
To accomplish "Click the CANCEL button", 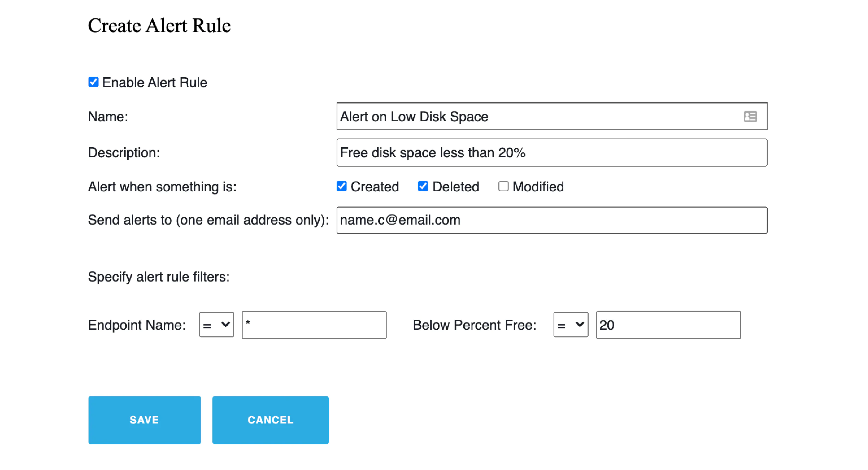I will (270, 420).
